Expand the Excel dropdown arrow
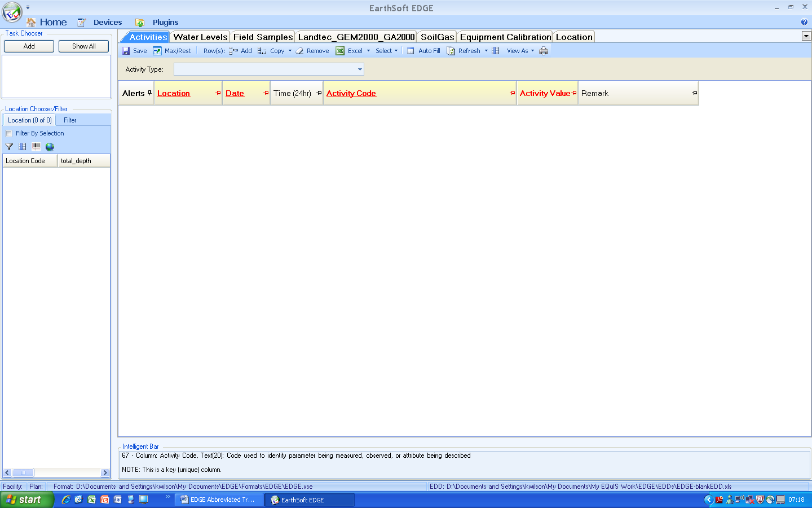Viewport: 812px width, 508px height. click(x=369, y=51)
